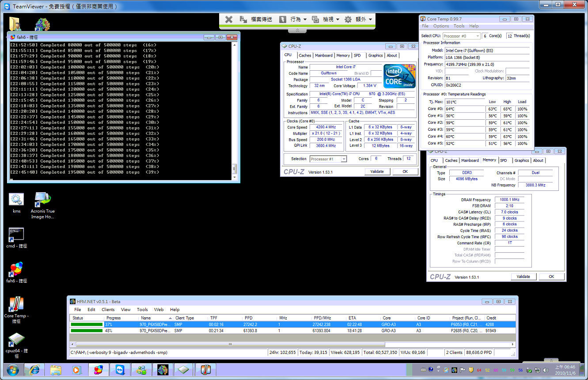This screenshot has width=588, height=380.
Task: Switch to HFM.NET molecule taskbar icon
Action: (163, 370)
